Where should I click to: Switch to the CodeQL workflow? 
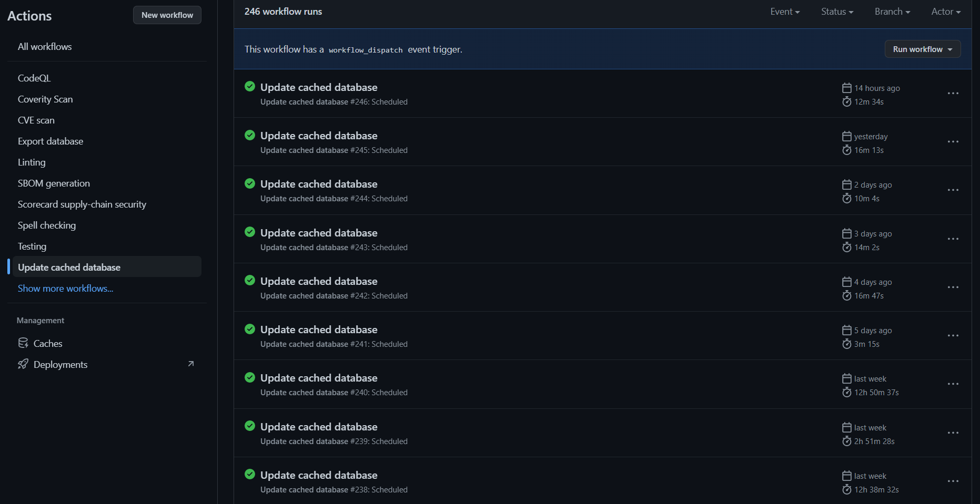pyautogui.click(x=34, y=78)
